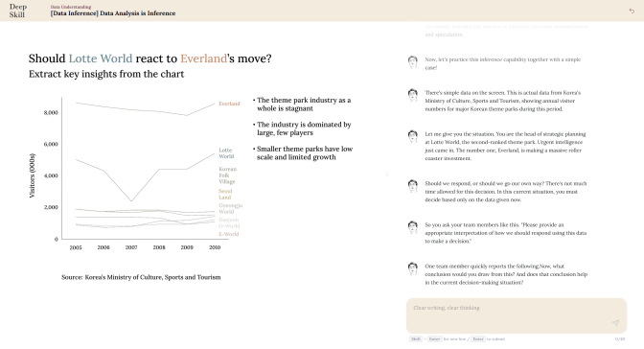This screenshot has width=644, height=349.
Task: Click the '2010' x-axis label
Action: [215, 247]
